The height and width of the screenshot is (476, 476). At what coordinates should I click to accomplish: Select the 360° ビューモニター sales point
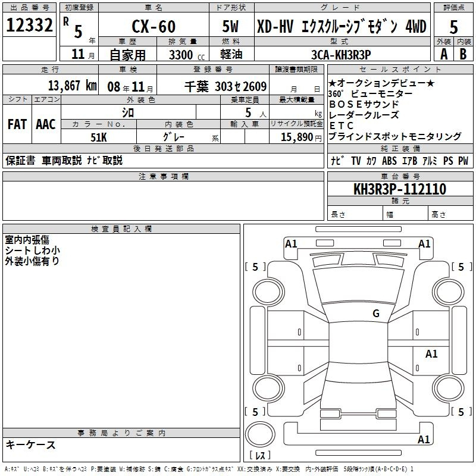click(x=370, y=94)
